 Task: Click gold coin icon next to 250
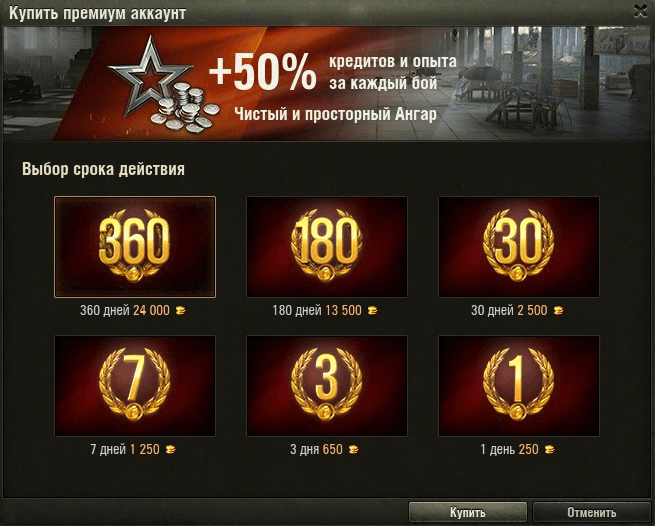click(549, 450)
